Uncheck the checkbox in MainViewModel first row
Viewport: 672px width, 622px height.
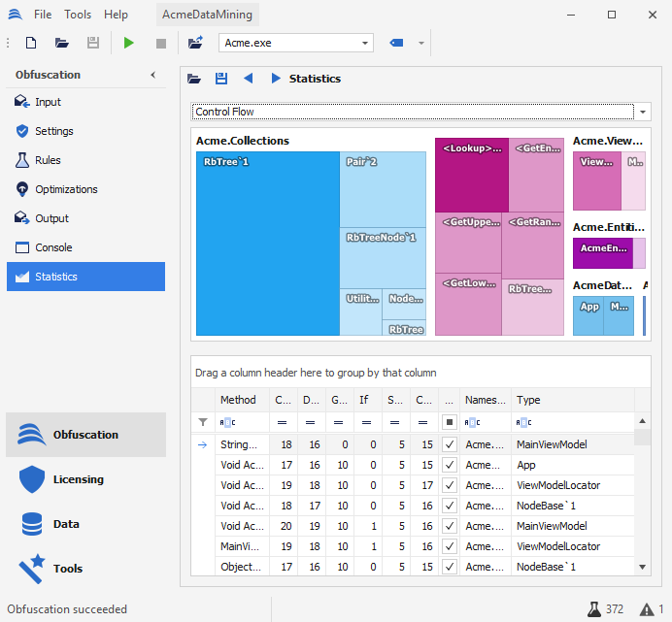click(x=449, y=444)
